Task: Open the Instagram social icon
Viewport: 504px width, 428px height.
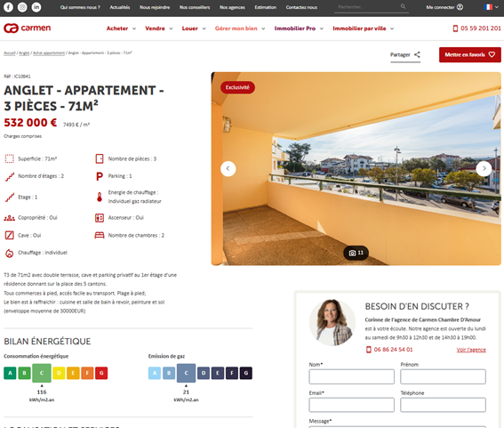Action: 22,7
